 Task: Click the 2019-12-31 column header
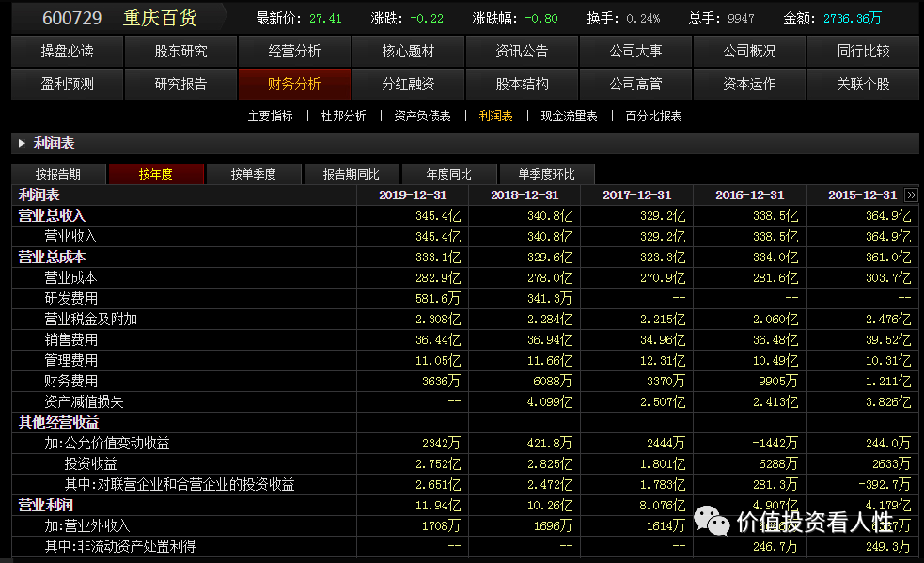(413, 195)
